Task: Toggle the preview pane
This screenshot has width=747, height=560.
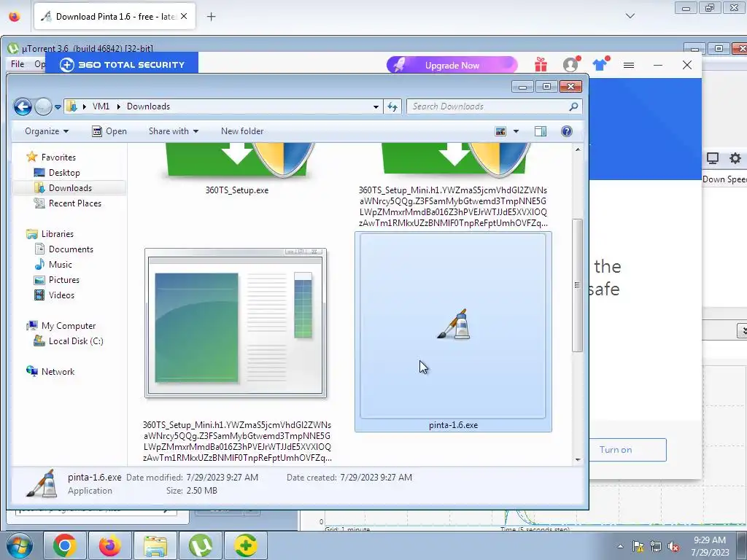Action: pos(541,131)
